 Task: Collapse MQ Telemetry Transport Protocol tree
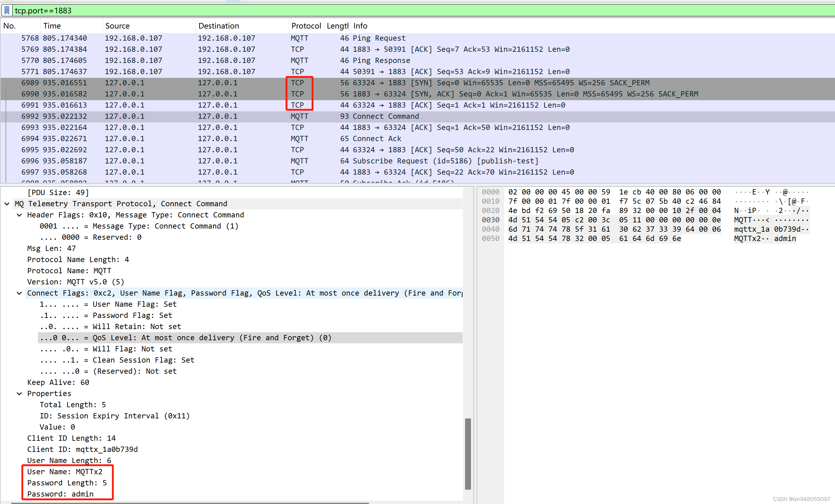pyautogui.click(x=7, y=204)
